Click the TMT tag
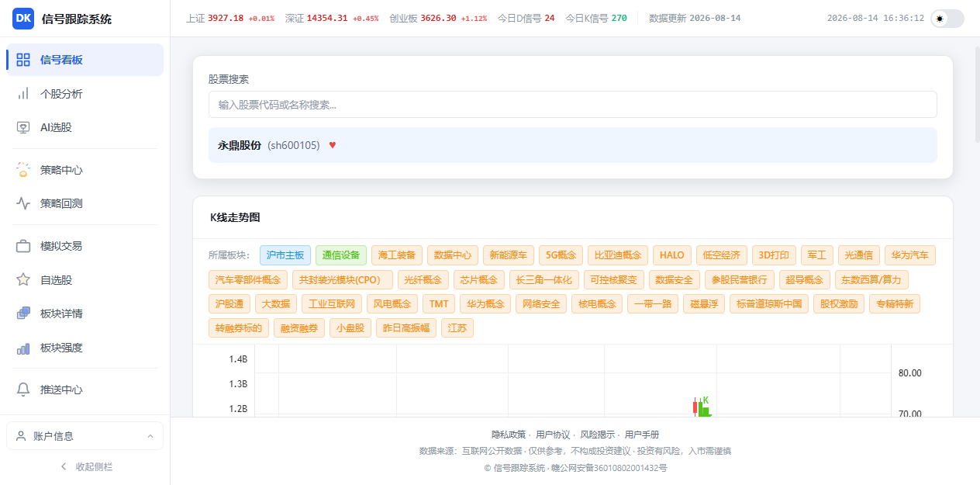 coord(439,304)
